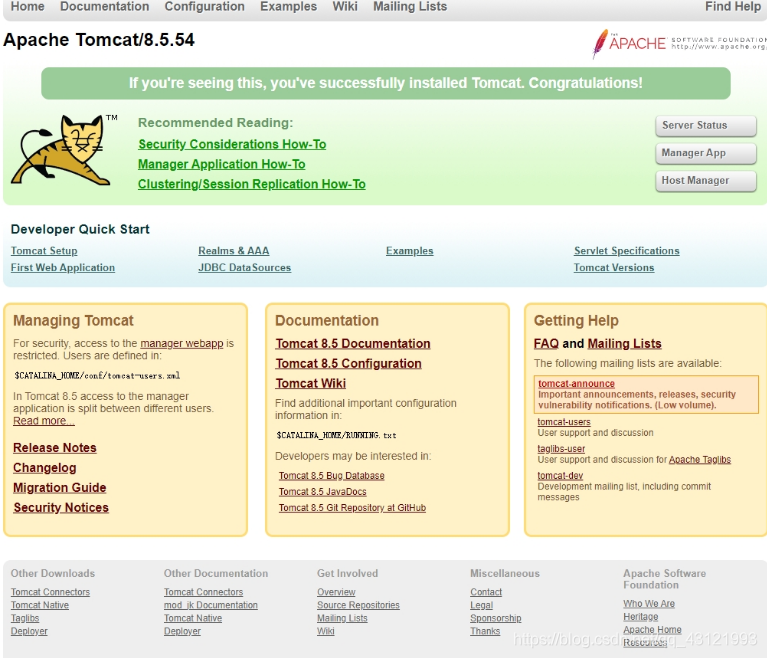The height and width of the screenshot is (658, 767).
Task: Open Who We Are link
Action: click(x=649, y=604)
